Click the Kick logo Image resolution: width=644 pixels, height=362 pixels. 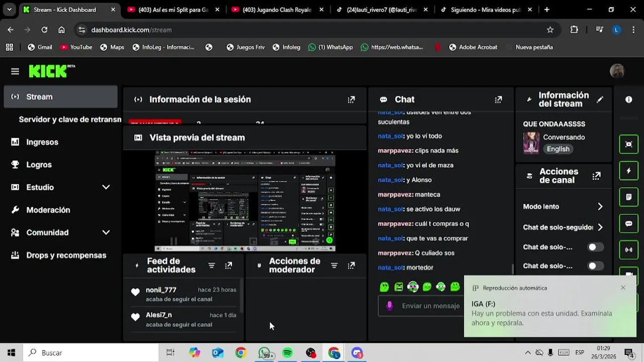tap(52, 71)
